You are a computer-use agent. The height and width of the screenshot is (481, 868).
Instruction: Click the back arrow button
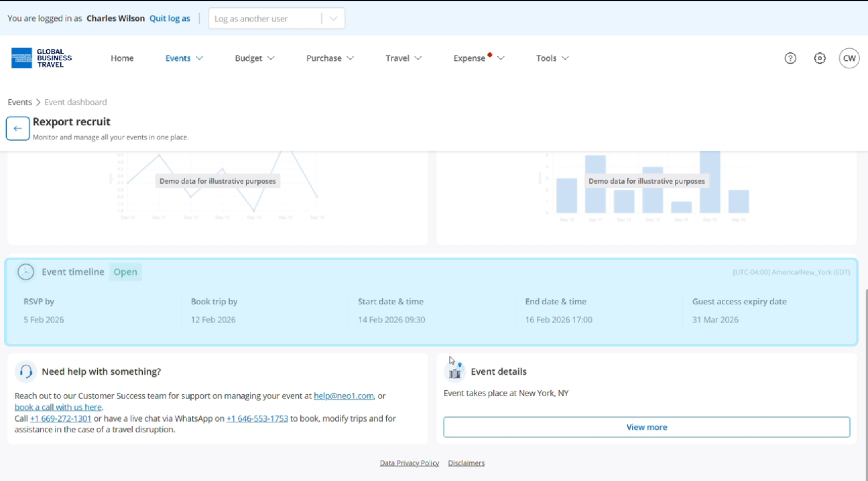point(18,128)
